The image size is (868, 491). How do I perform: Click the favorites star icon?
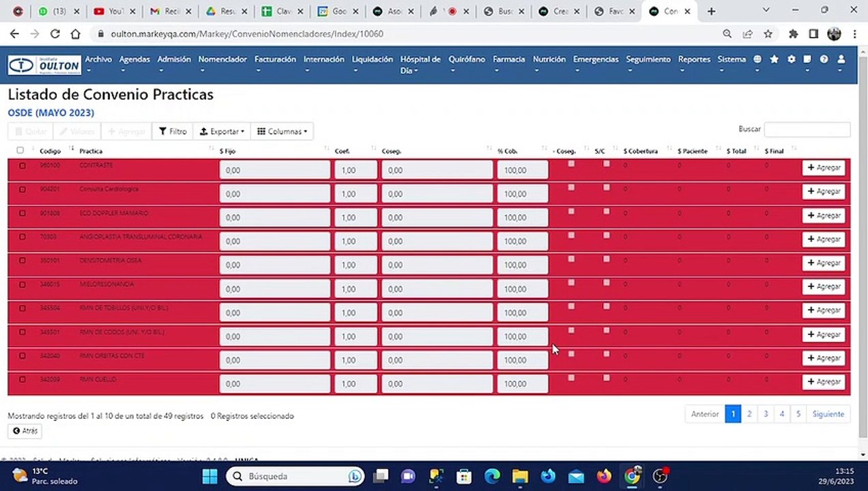click(774, 59)
